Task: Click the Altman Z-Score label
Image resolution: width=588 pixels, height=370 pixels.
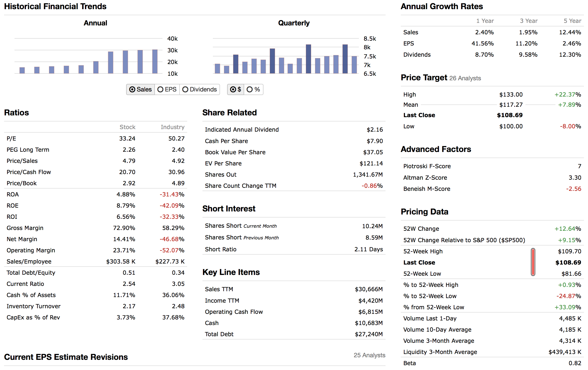Action: point(425,178)
